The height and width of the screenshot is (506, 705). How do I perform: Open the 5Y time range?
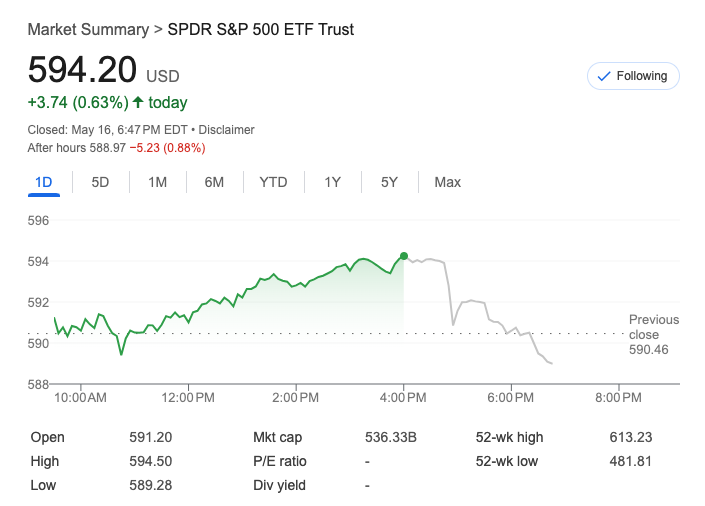click(x=389, y=182)
